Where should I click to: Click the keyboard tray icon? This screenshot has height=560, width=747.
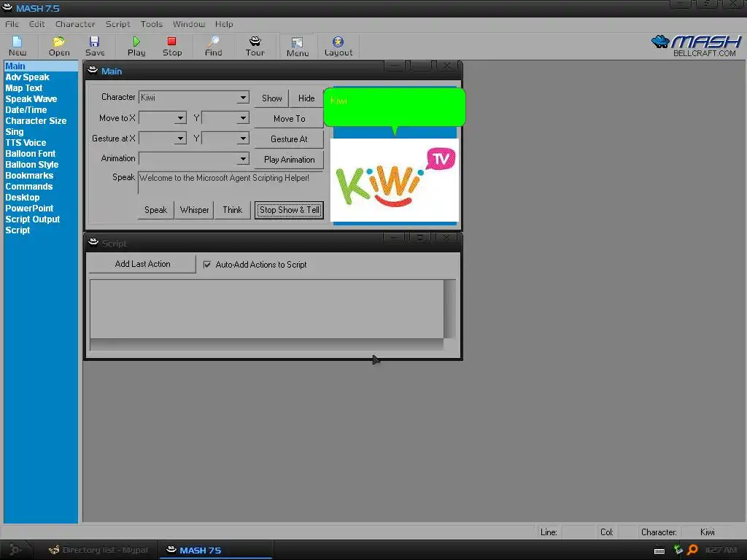point(659,551)
